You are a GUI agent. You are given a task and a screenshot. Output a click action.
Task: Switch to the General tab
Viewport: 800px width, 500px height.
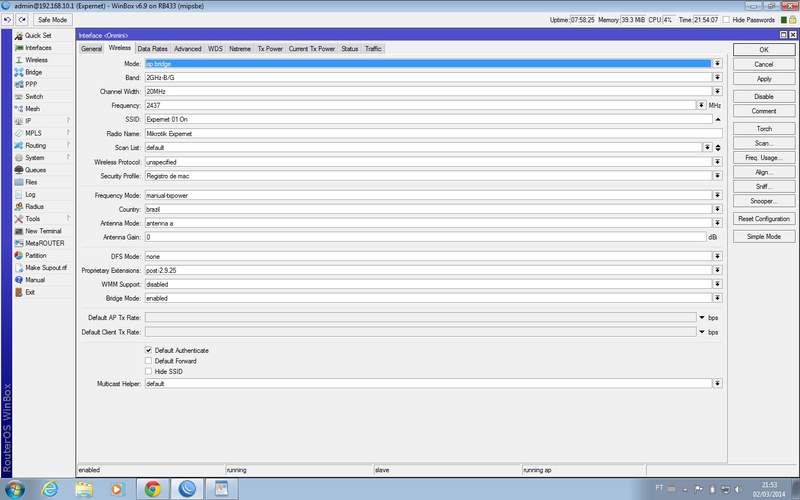(x=91, y=49)
